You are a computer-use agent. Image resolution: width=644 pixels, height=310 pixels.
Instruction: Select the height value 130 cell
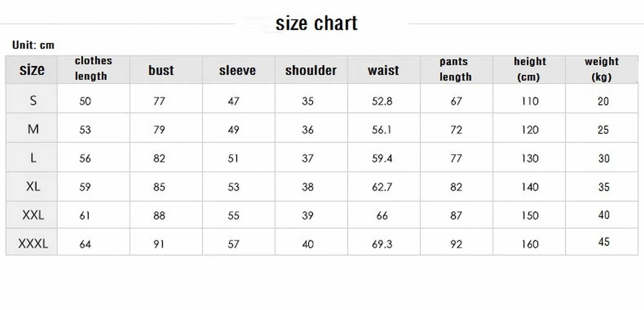(530, 158)
